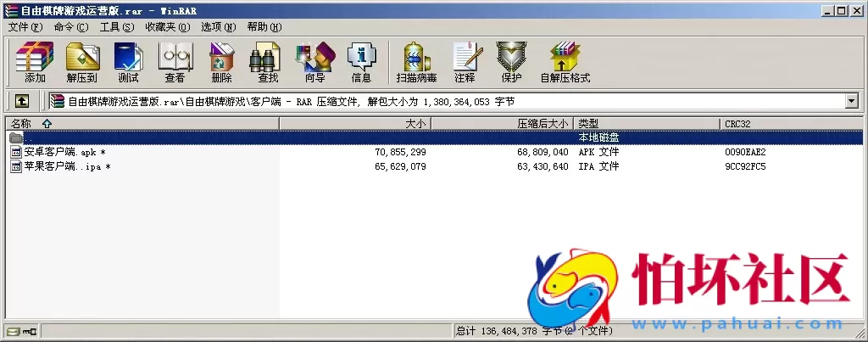The width and height of the screenshot is (868, 342).
Task: Click the 苹果客户端..ipa file icon
Action: pos(16,166)
